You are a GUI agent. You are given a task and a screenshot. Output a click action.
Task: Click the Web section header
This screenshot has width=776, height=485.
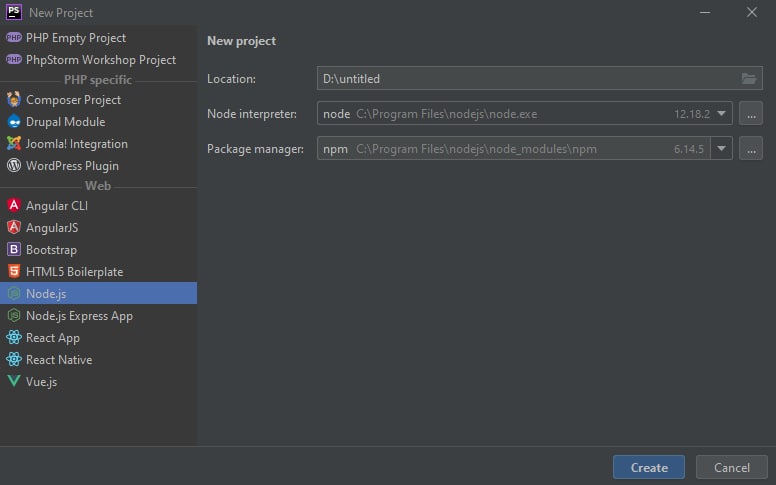click(98, 186)
